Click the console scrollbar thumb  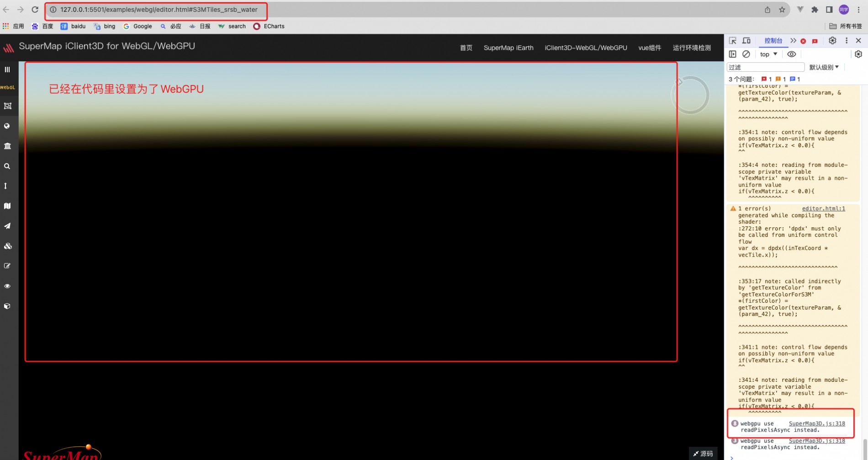click(865, 449)
